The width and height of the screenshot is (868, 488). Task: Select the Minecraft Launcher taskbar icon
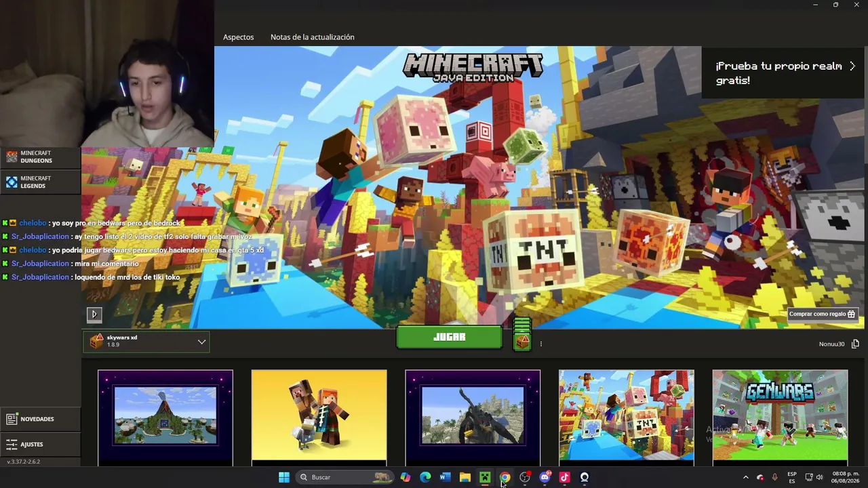point(485,477)
